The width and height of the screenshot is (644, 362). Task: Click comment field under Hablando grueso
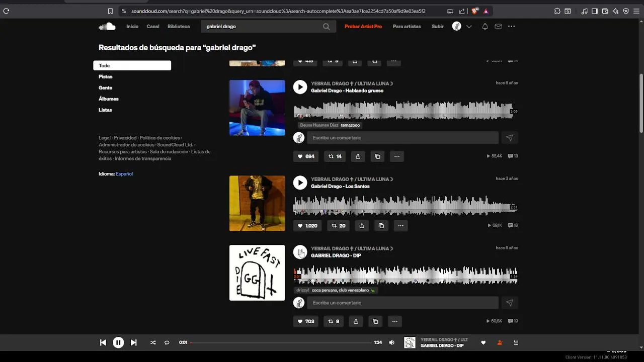coord(403,138)
